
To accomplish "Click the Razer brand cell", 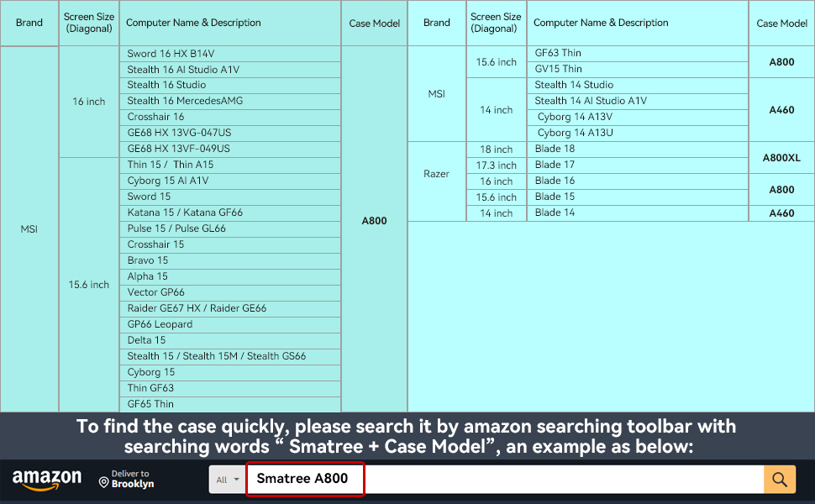I will click(x=437, y=174).
